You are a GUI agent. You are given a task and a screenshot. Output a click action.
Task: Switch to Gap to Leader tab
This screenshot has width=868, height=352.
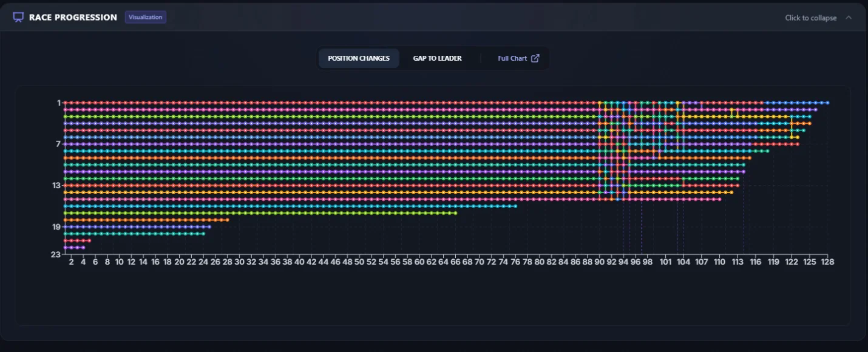click(x=437, y=58)
